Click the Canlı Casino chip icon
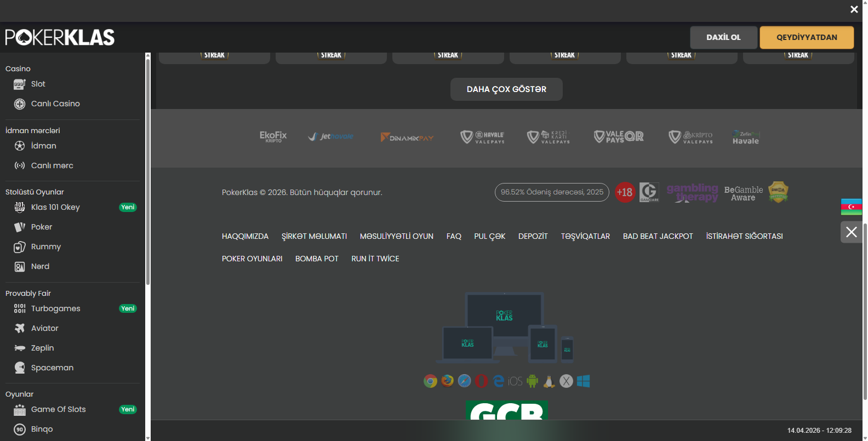 coord(20,104)
